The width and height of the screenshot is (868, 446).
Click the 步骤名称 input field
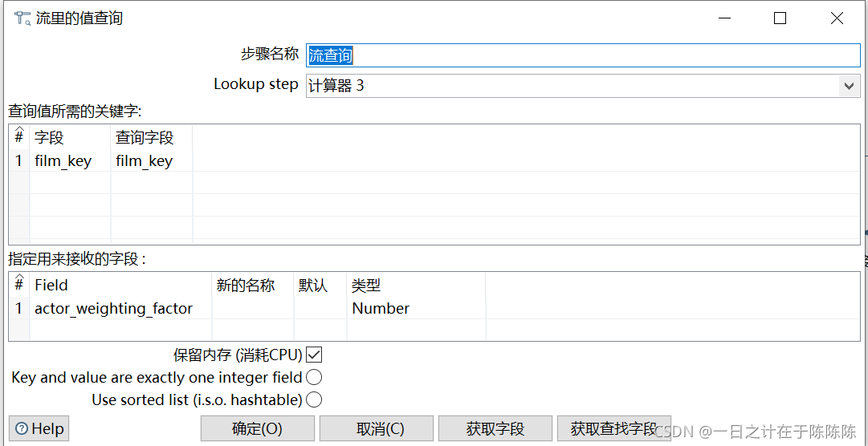pos(583,55)
